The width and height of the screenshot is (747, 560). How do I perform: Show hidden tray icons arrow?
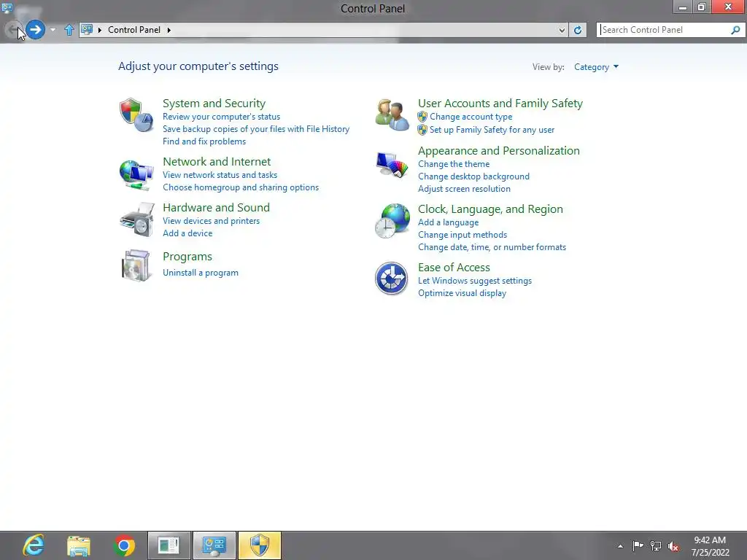click(x=620, y=546)
